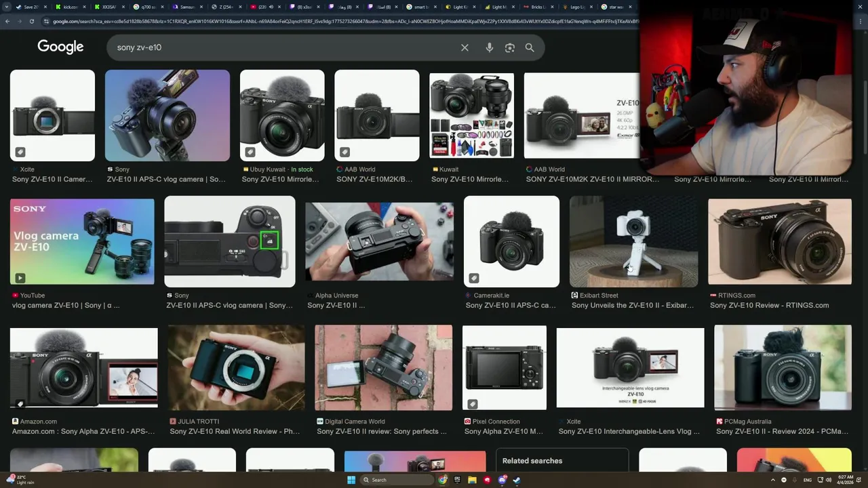Open Sony image with green highlighted button
Screen dimensions: 868x488
tap(230, 241)
